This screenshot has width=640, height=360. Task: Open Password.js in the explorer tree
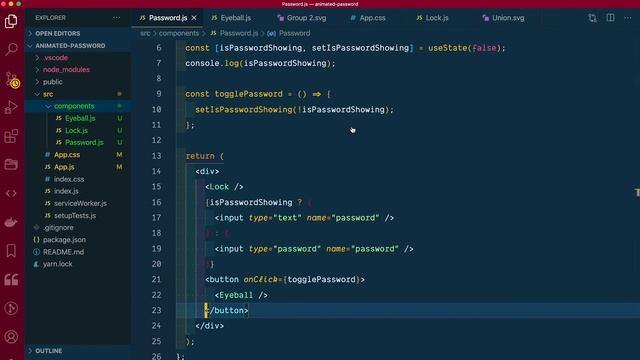pos(84,142)
